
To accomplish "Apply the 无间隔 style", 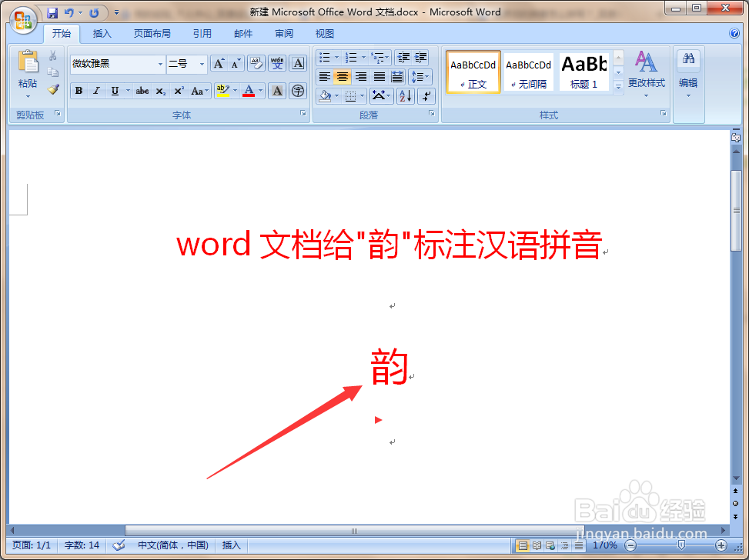I will click(x=528, y=72).
